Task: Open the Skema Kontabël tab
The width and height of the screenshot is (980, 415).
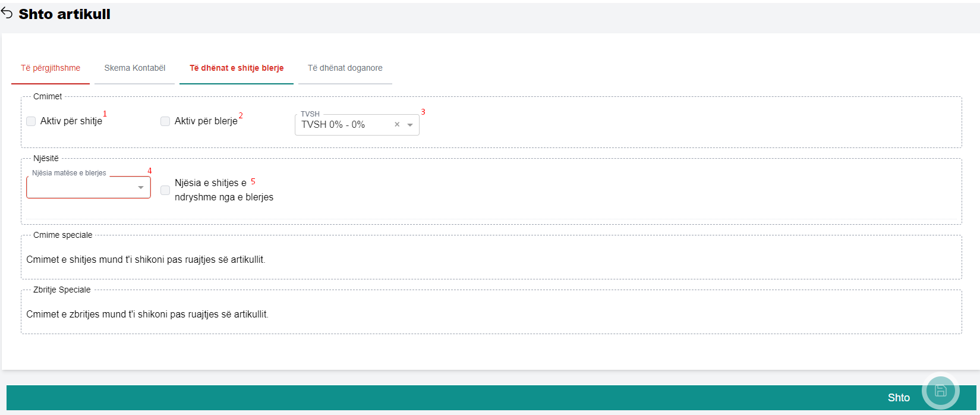Action: (x=135, y=68)
